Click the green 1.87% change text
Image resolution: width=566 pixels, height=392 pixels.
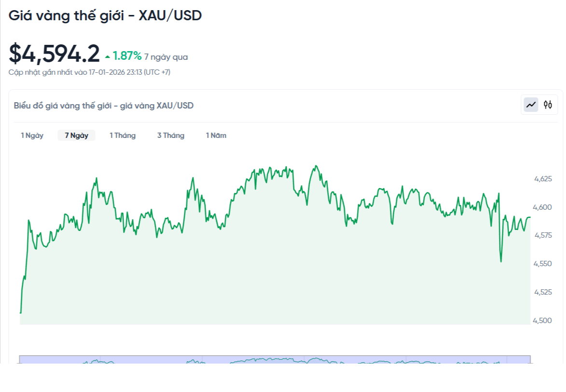coord(125,56)
